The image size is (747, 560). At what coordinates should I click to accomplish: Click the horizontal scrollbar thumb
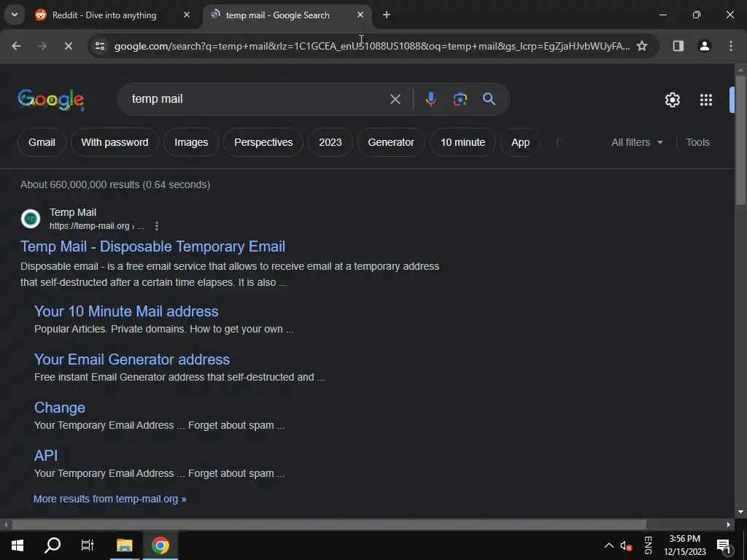[x=329, y=525]
